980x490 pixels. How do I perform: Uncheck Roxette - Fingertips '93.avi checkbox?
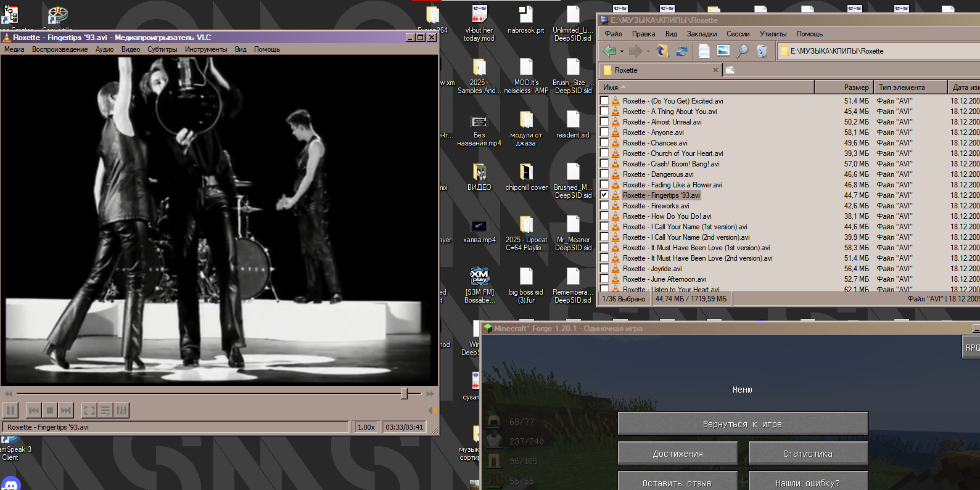(x=604, y=195)
